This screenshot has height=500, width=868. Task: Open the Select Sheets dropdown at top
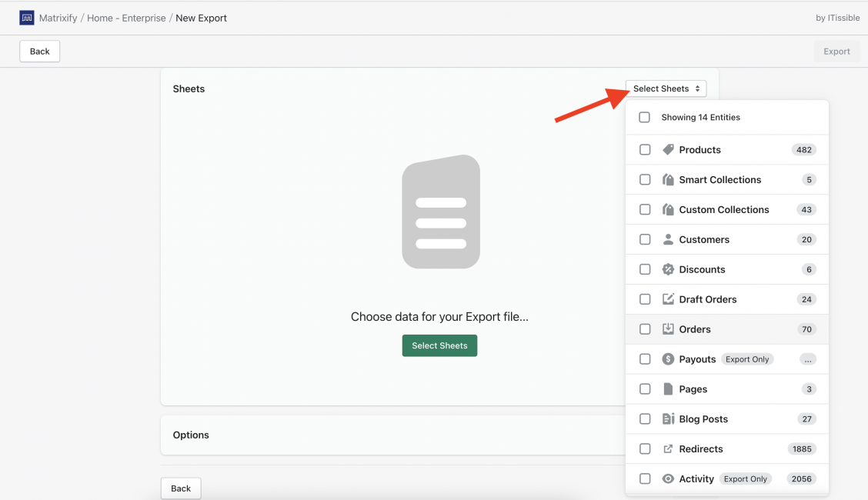click(666, 88)
